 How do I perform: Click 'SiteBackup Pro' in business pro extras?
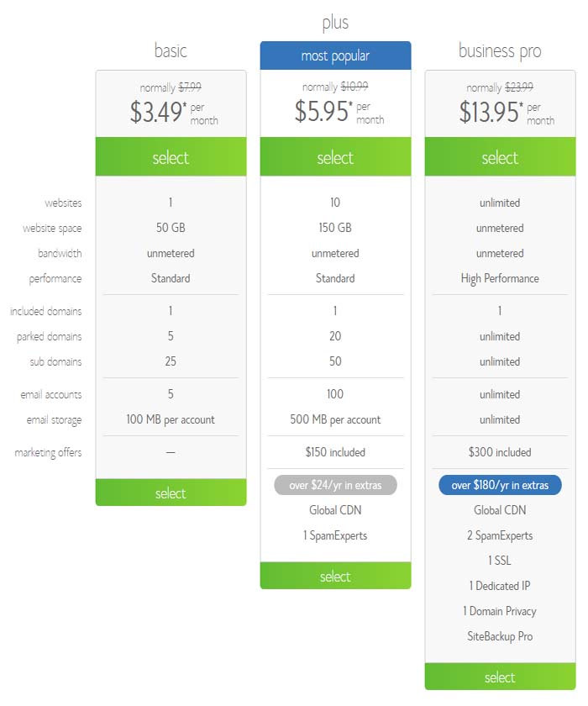[500, 636]
